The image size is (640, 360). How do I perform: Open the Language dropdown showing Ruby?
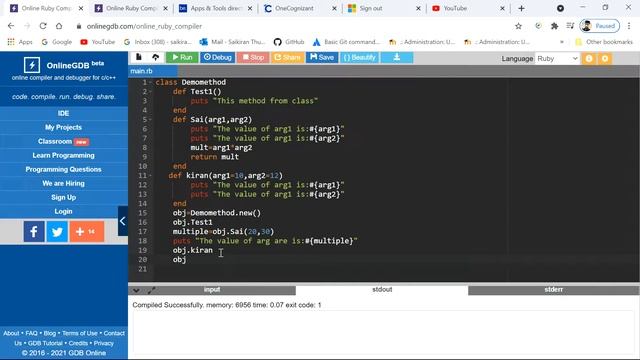tap(557, 59)
